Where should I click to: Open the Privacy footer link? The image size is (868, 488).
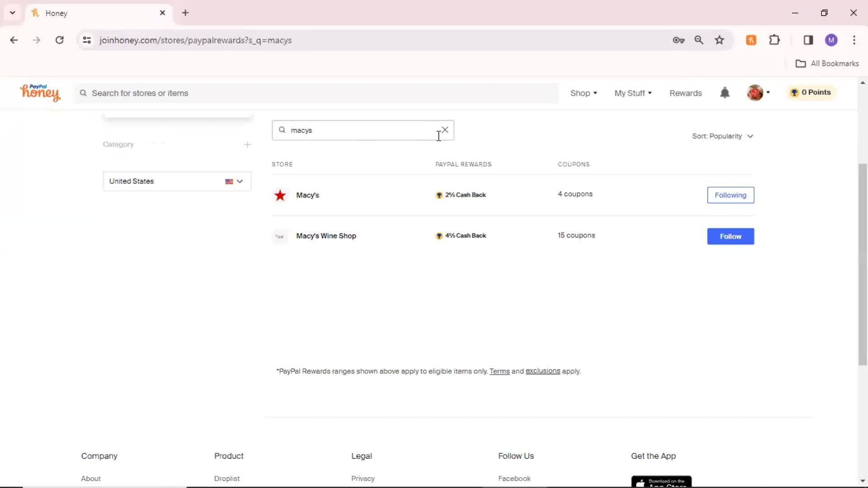[x=363, y=479]
